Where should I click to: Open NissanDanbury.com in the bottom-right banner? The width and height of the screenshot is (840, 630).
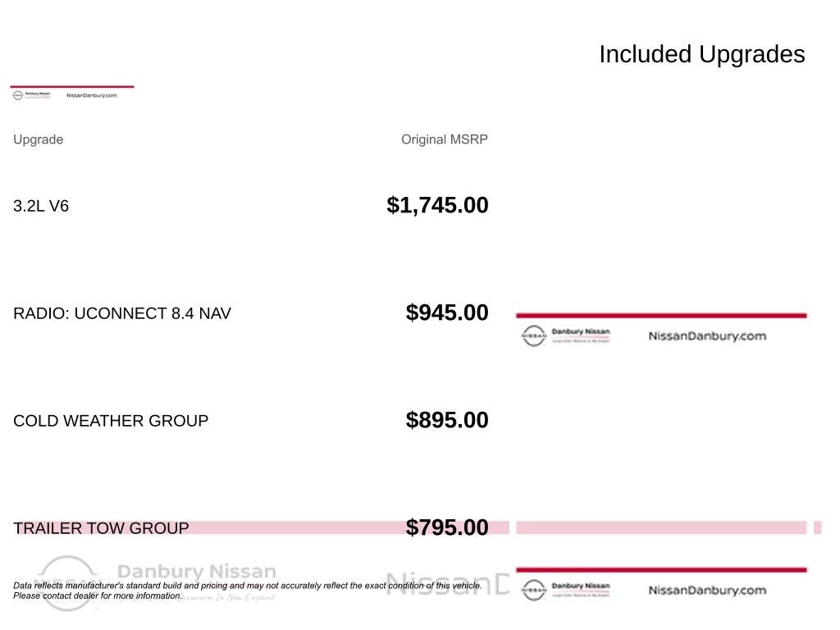[x=707, y=590]
